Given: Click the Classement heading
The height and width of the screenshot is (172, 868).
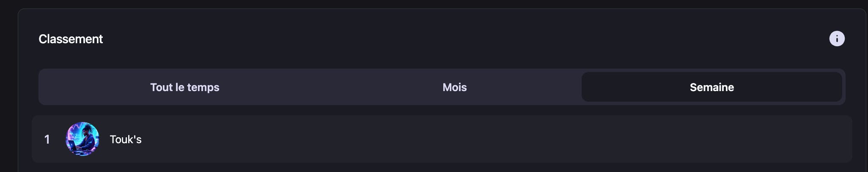Looking at the screenshot, I should click(x=71, y=39).
